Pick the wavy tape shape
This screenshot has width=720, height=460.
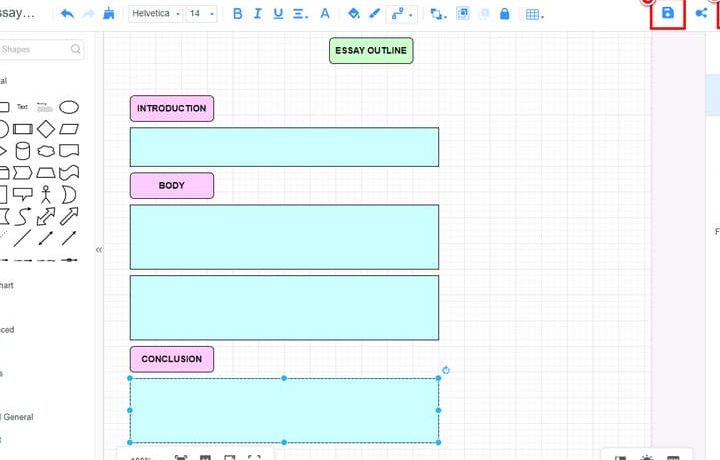pos(69,173)
